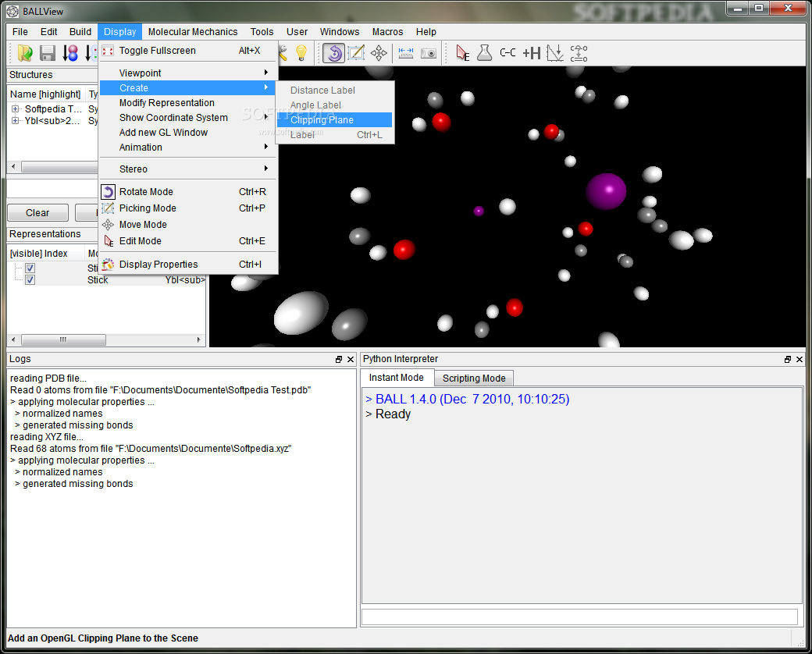This screenshot has height=654, width=812.
Task: Open the Viewpoint submenu
Action: pos(188,73)
